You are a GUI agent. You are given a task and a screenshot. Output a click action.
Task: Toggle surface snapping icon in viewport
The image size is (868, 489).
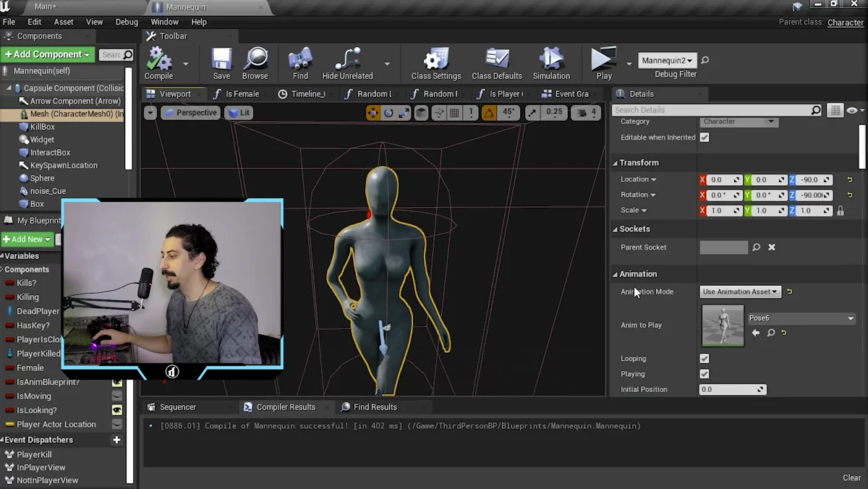pyautogui.click(x=439, y=113)
